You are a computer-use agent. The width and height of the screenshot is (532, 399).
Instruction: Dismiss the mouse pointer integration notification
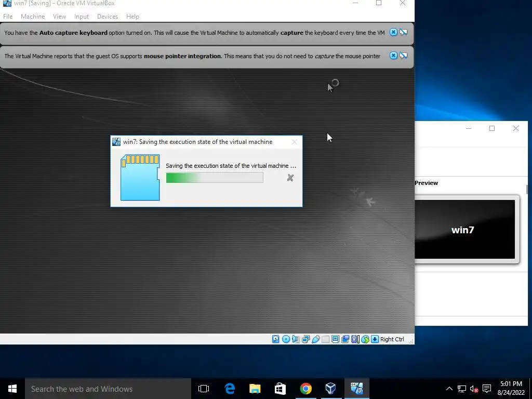(x=393, y=56)
